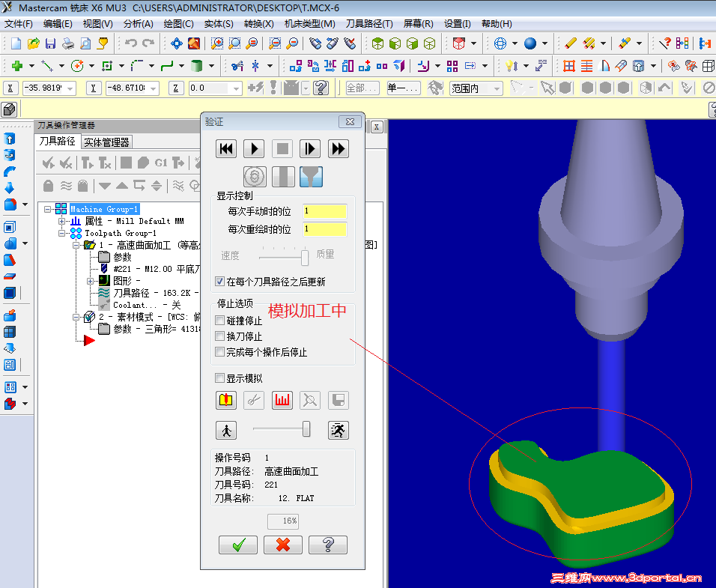Viewport: 716px width, 588px height.
Task: Enable the stop on collision checkbox
Action: (220, 321)
